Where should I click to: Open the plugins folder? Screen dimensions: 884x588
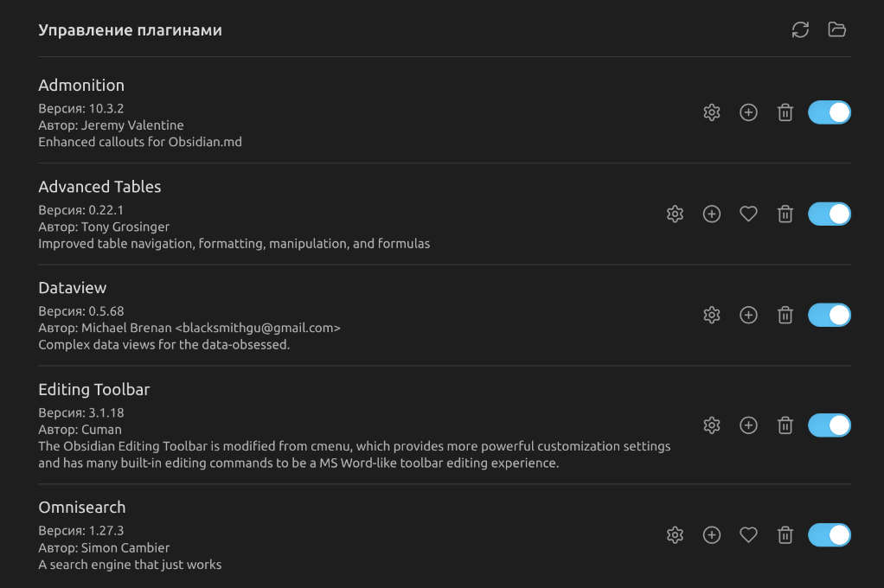(x=836, y=30)
